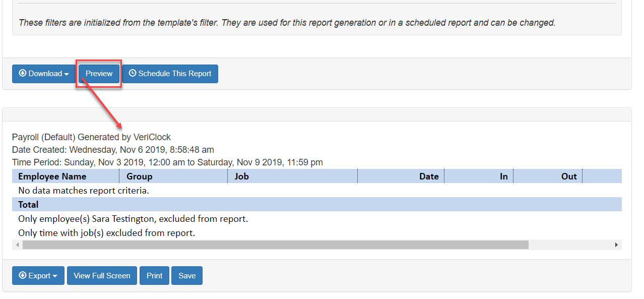Screen dimensions: 644x299
Task: Open the report with View Full Screen
Action: pyautogui.click(x=102, y=276)
